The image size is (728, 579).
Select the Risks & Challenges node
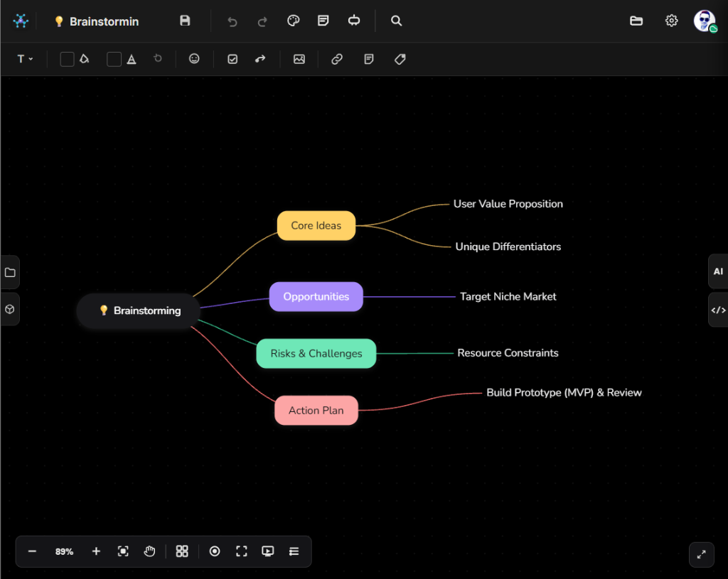(x=316, y=354)
